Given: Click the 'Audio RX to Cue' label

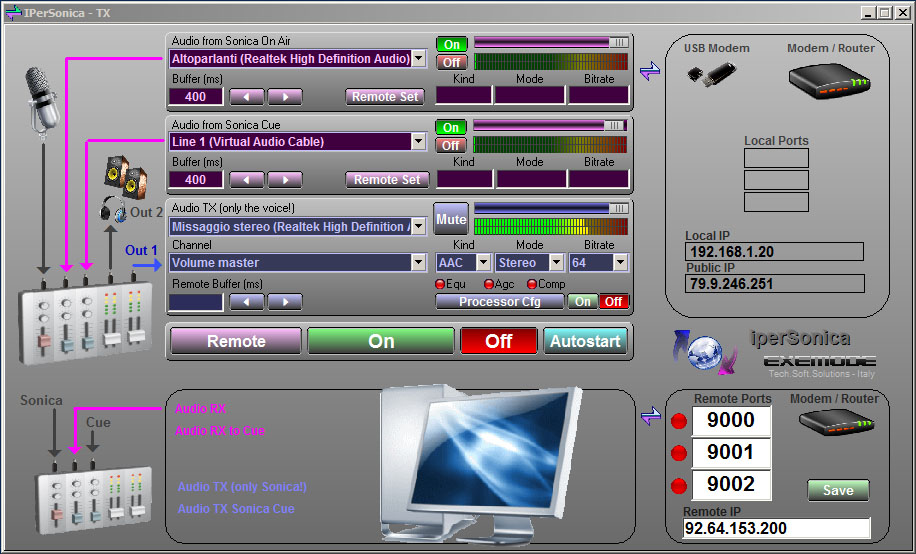Looking at the screenshot, I should pos(220,431).
